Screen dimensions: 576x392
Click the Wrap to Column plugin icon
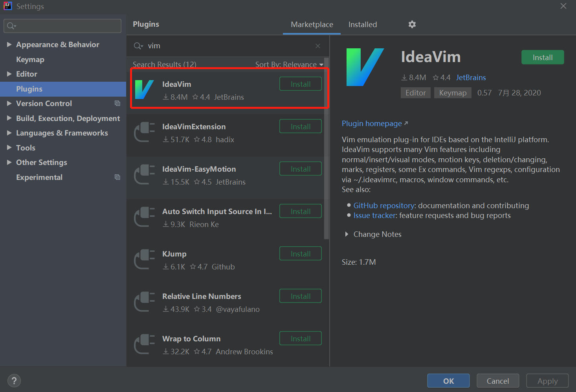144,344
